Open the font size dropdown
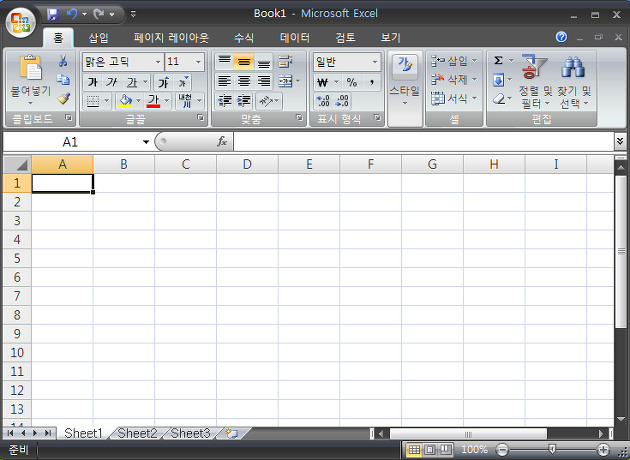Image resolution: width=630 pixels, height=460 pixels. (x=198, y=62)
